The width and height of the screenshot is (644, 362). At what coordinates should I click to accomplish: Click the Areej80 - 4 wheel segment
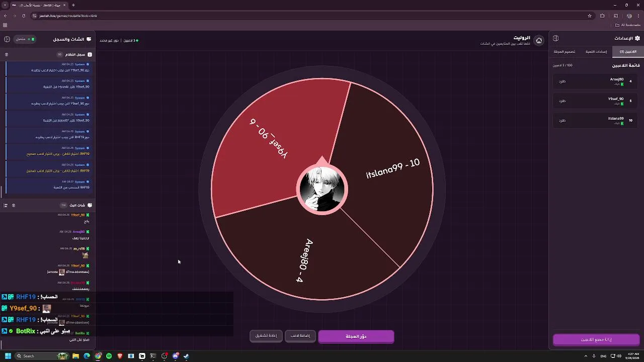point(304,260)
